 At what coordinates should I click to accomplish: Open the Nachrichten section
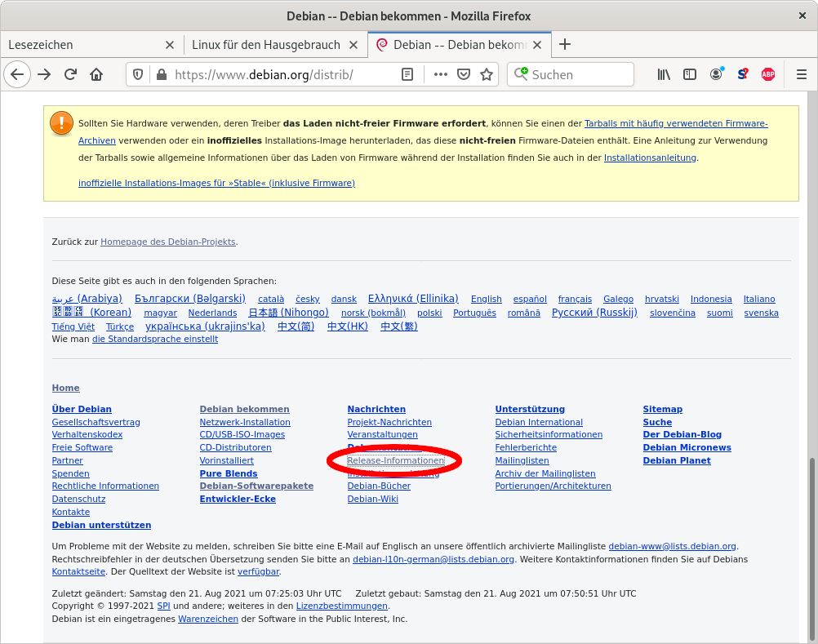coord(376,410)
